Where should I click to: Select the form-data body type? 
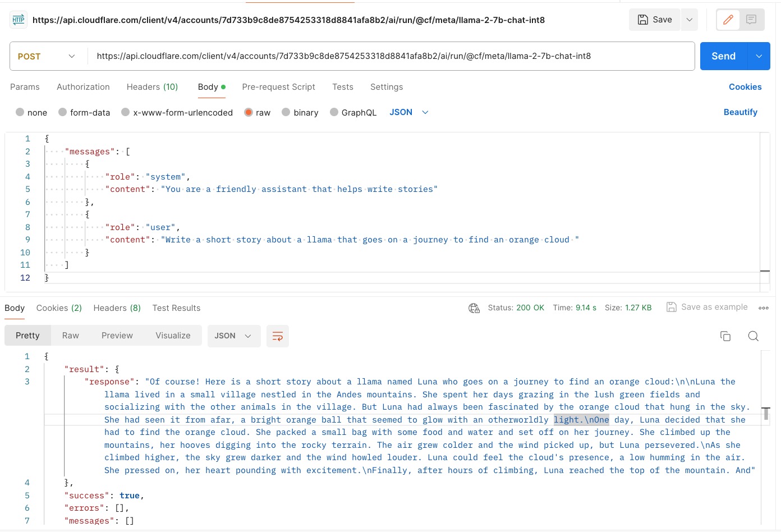pos(84,112)
